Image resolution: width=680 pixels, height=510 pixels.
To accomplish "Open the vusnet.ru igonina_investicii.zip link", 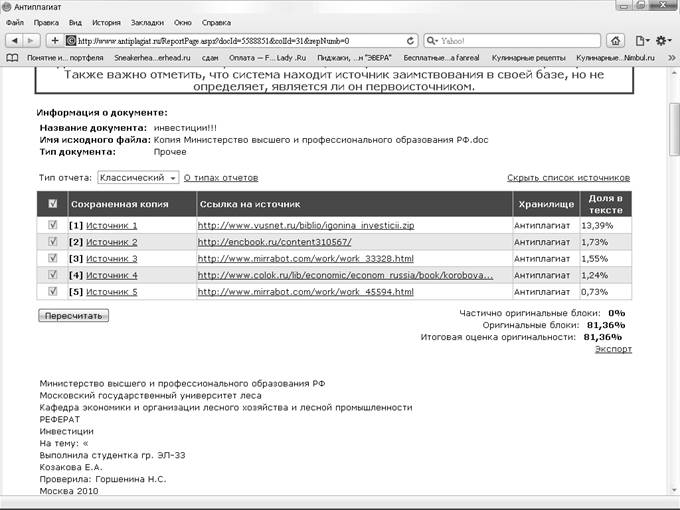I will (306, 226).
